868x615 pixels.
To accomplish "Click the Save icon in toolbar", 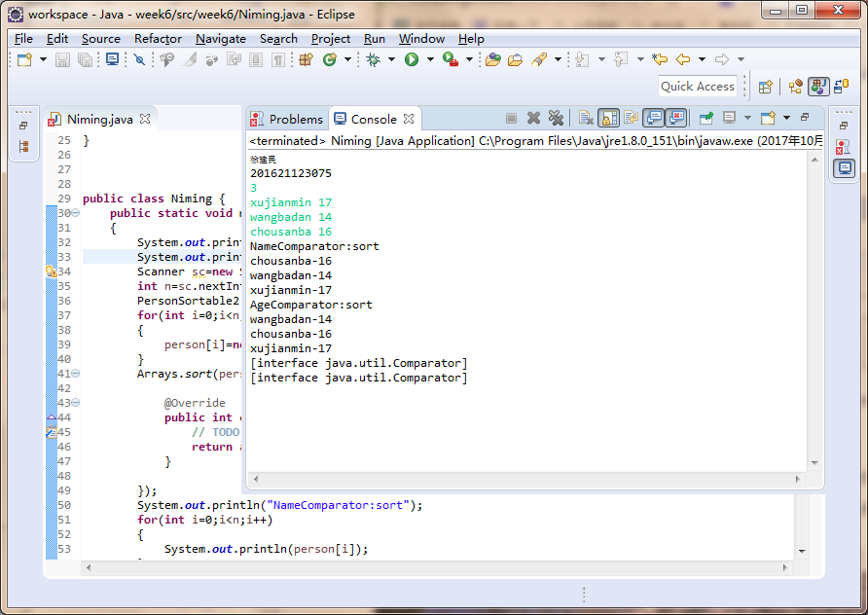I will tap(62, 59).
